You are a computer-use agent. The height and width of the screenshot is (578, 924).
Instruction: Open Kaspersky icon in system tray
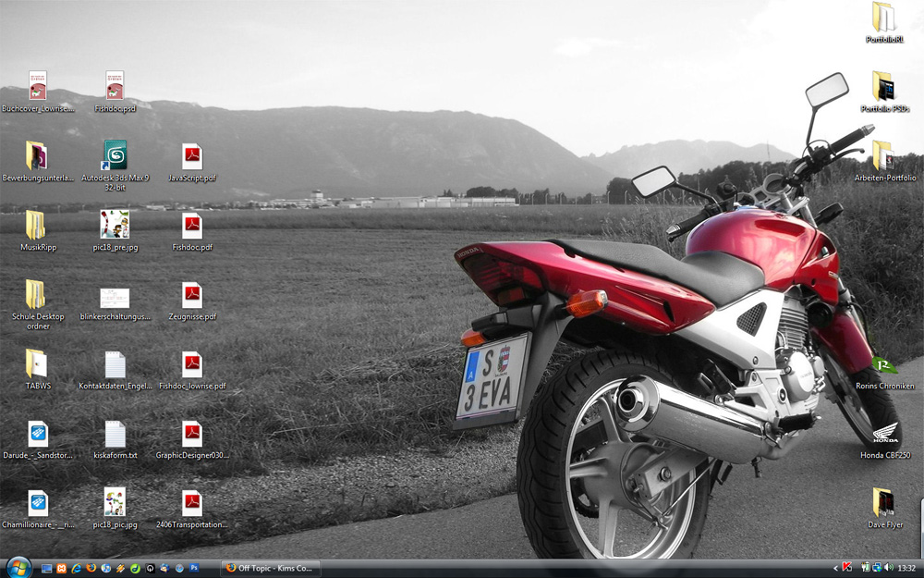coord(846,568)
